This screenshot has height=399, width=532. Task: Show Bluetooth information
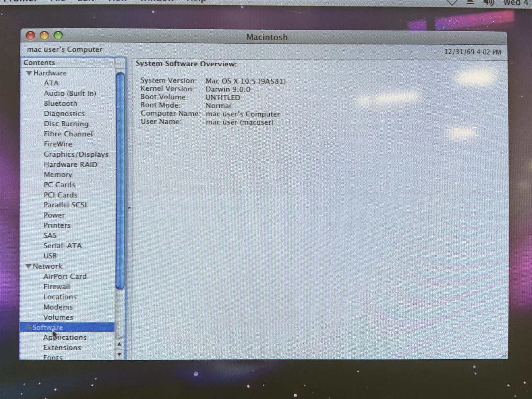61,103
